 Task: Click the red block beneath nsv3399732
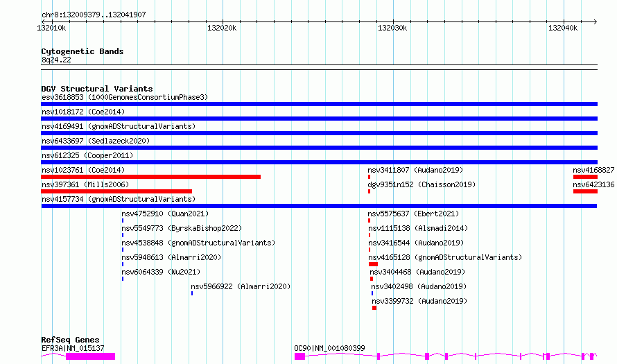(374, 308)
